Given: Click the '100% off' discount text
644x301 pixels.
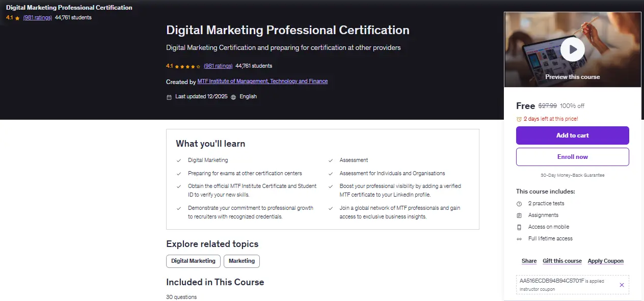Looking at the screenshot, I should coord(572,106).
